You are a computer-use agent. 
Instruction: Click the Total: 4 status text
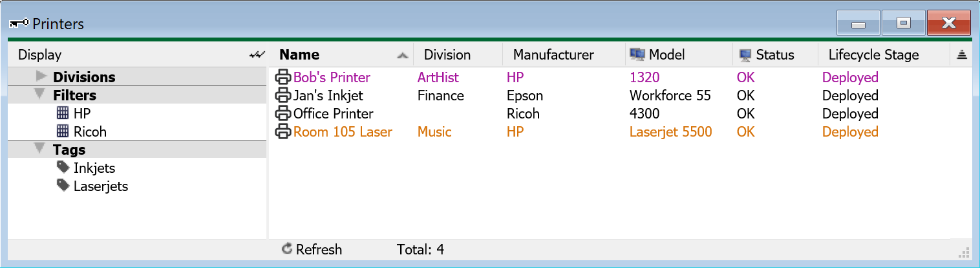pos(420,249)
